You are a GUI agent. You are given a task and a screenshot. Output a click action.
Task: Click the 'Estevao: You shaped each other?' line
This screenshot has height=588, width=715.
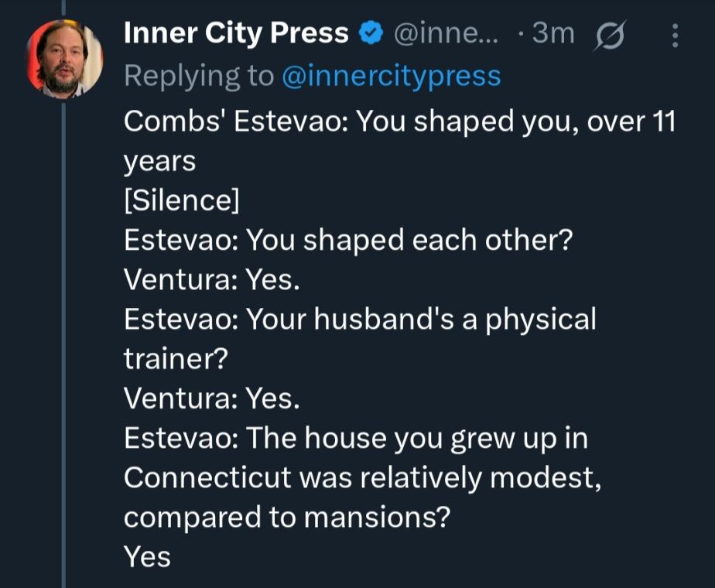tap(348, 240)
